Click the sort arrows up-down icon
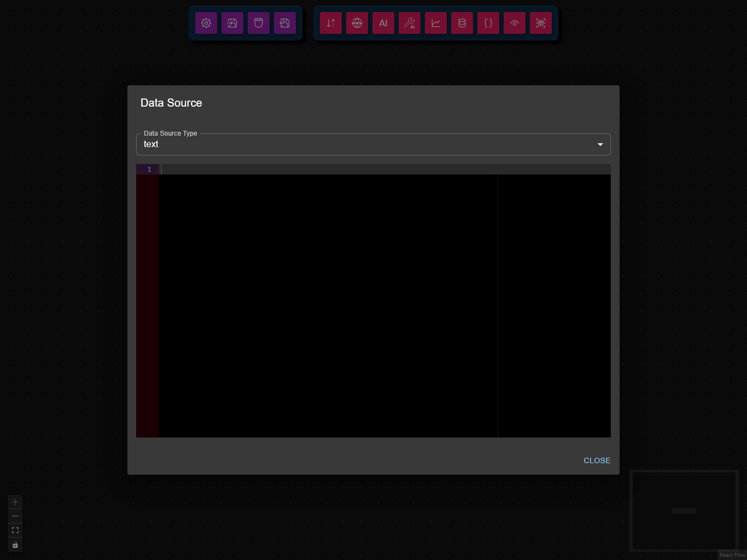The image size is (747, 560). coord(331,23)
